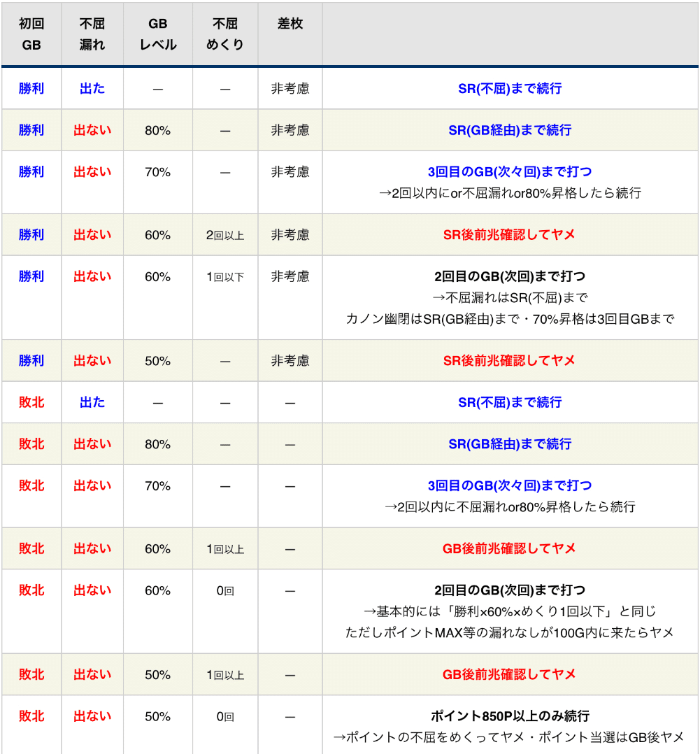
Task: Select 80% in the 勝利 row
Action: tap(158, 130)
